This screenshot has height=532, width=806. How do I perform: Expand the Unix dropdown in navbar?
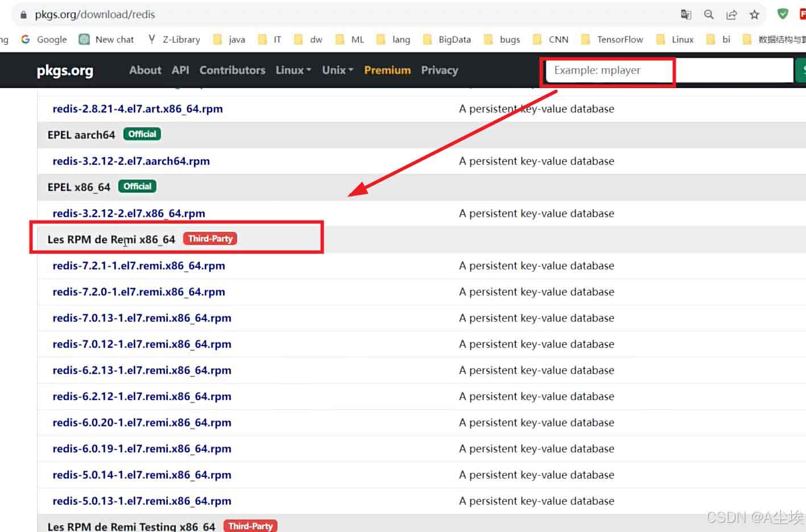tap(337, 70)
